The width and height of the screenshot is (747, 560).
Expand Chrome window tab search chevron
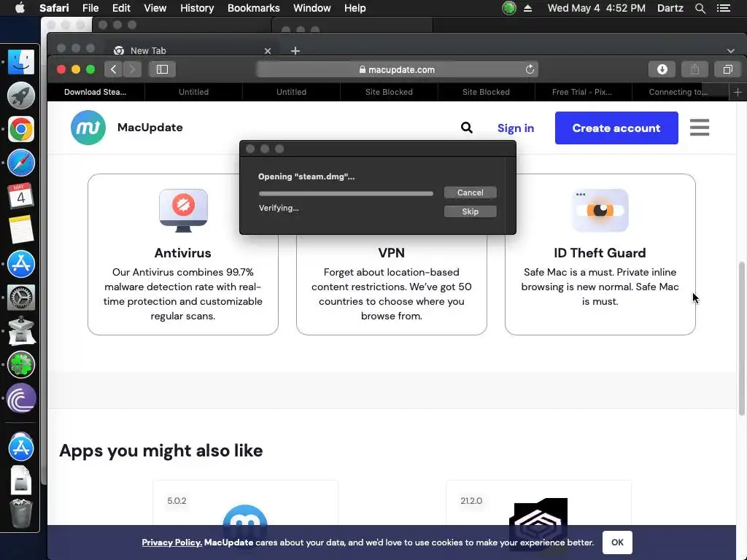(731, 51)
